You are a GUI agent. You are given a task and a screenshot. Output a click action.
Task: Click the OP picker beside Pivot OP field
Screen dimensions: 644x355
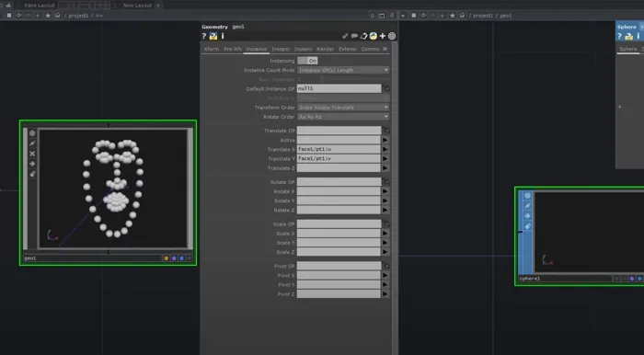(x=386, y=266)
